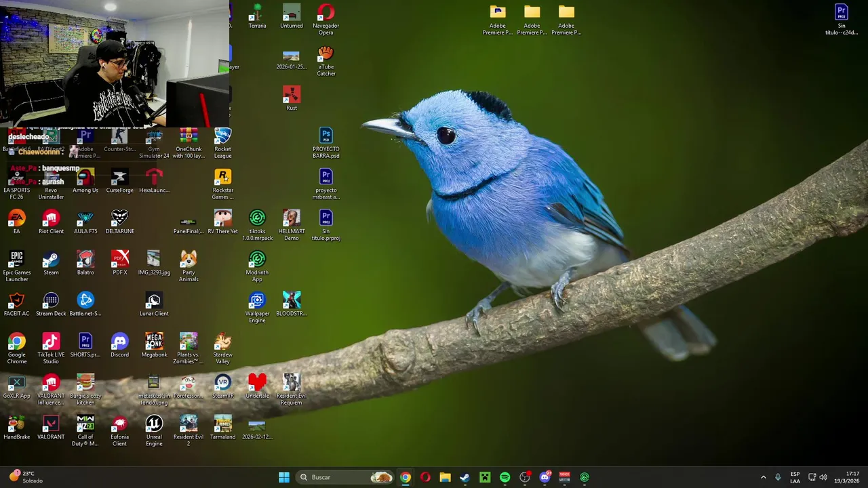Select the PDF X desktop icon
868x488 pixels.
click(119, 264)
